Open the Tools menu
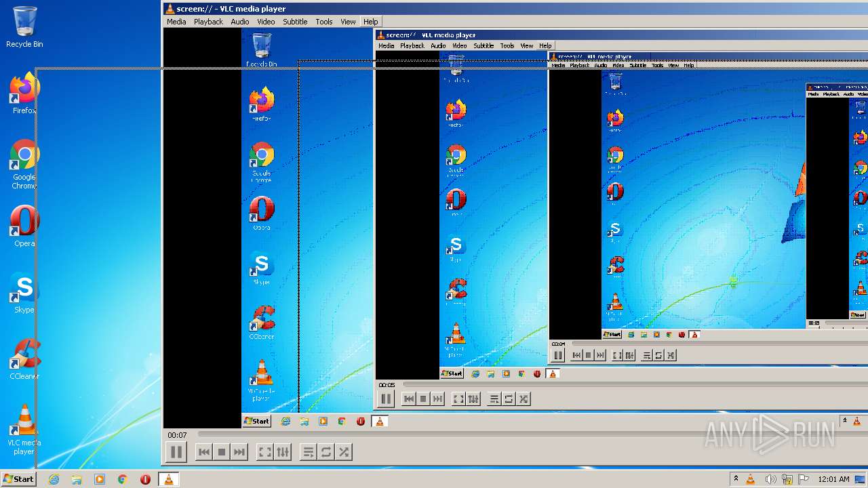Screen dimensions: 868x488 pos(324,22)
